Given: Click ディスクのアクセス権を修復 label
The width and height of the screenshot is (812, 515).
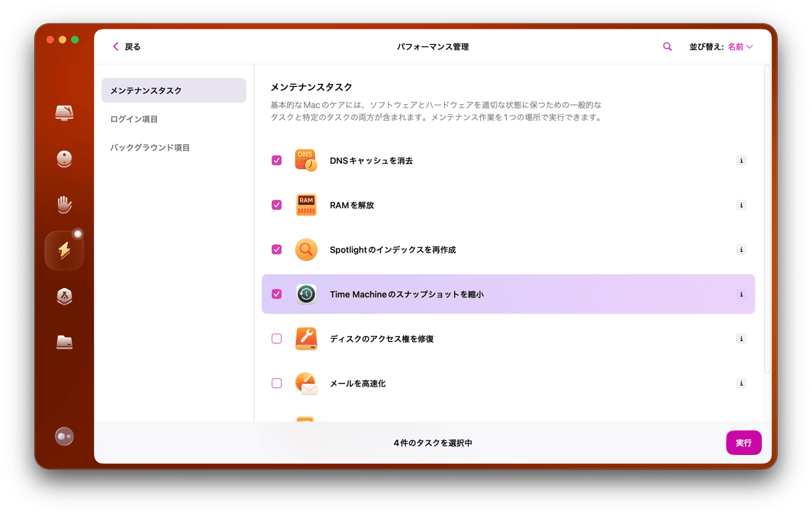Looking at the screenshot, I should pyautogui.click(x=382, y=339).
